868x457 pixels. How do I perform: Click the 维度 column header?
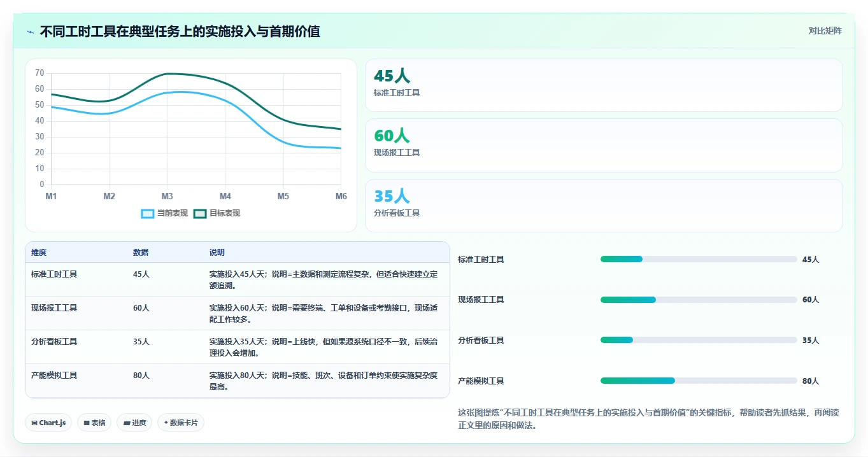(39, 253)
